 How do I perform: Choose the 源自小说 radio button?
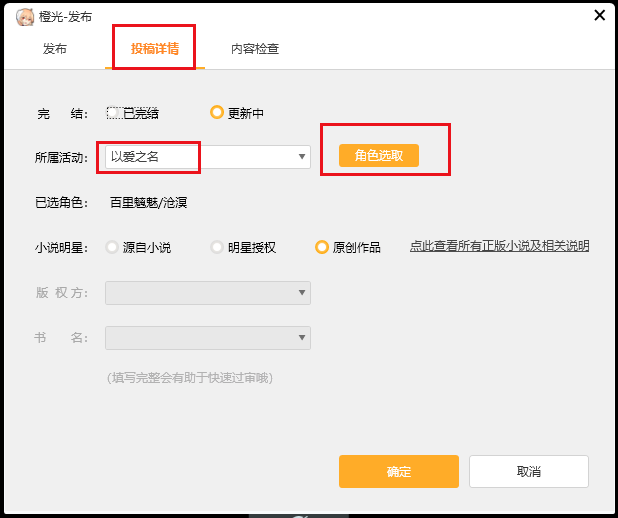112,247
